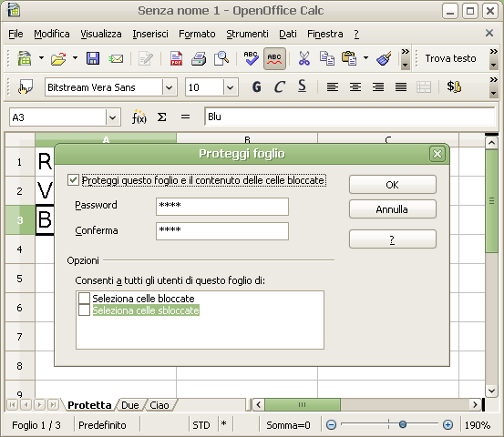Image resolution: width=504 pixels, height=437 pixels.
Task: Click the zoom in plus button
Action: tap(447, 425)
